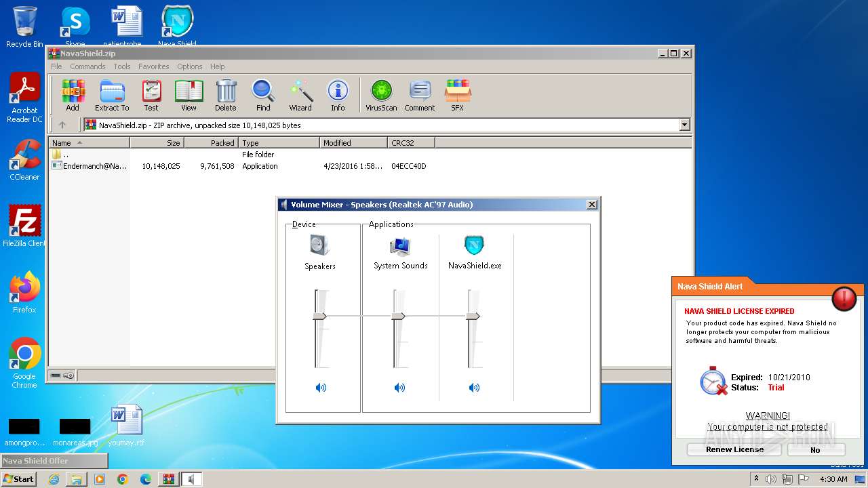Expand the archive path dropdown
868x488 pixels.
(x=684, y=125)
